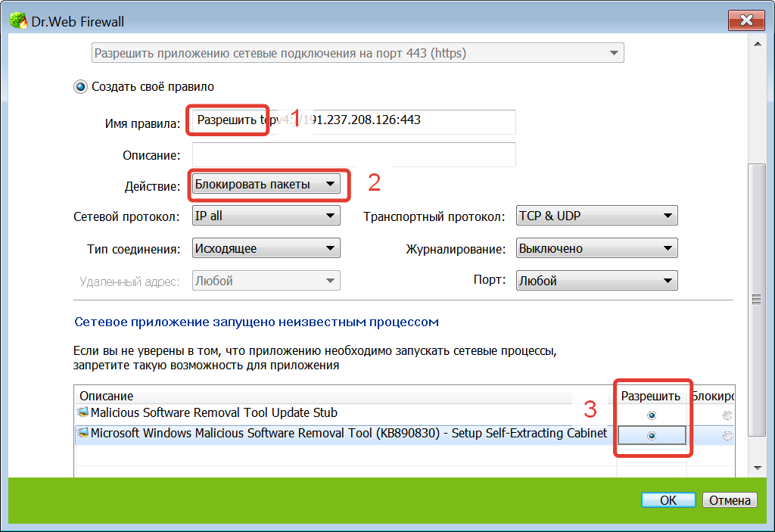Expand the 'Порт' dropdown set to Любой
This screenshot has width=775, height=532.
point(596,281)
